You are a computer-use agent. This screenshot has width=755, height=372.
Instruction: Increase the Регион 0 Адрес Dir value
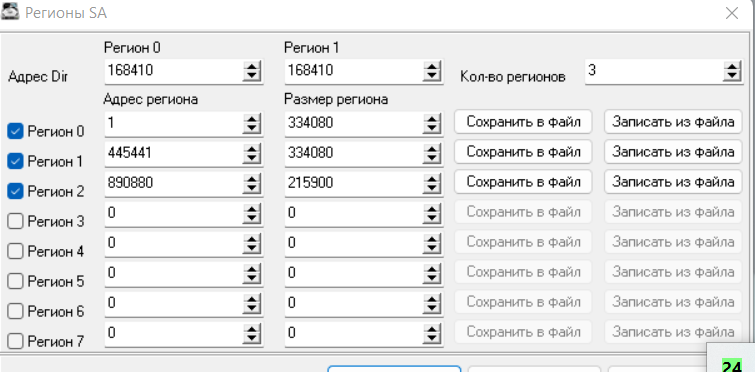tap(251, 67)
